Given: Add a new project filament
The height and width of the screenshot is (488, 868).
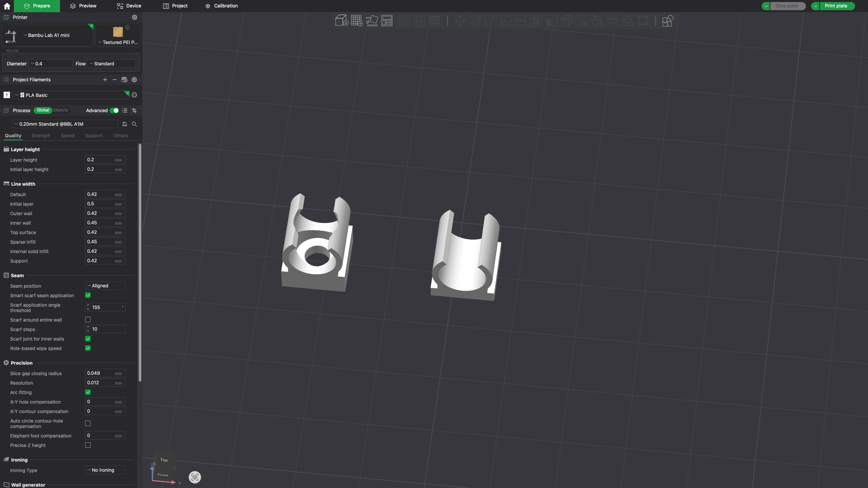Looking at the screenshot, I should pos(105,80).
